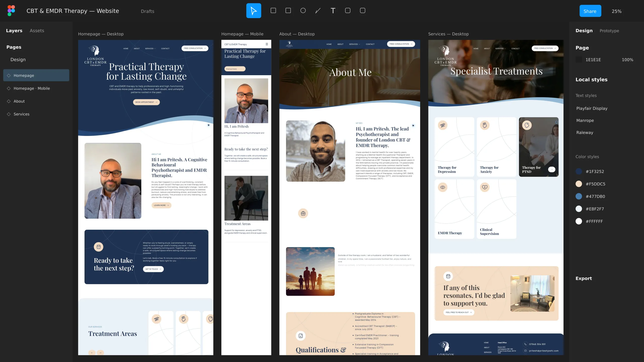Select the Text tool
Screen dimensions: 644x362
pyautogui.click(x=333, y=11)
